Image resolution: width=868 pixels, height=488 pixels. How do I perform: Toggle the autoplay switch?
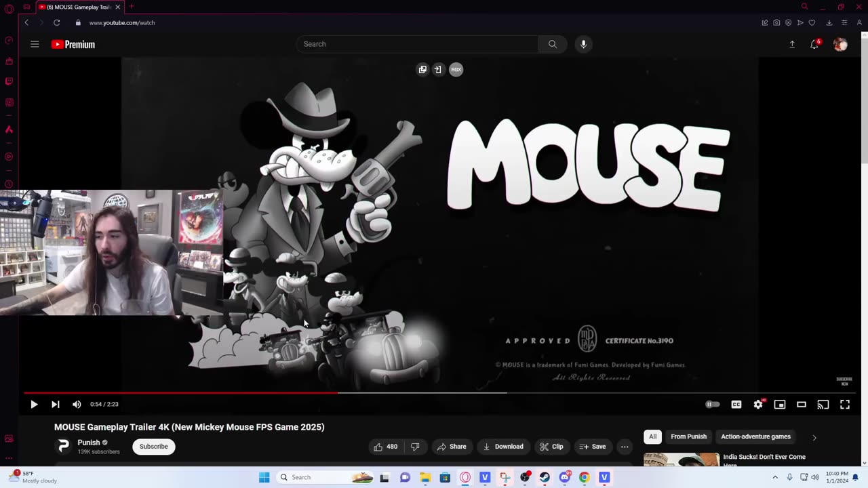click(x=713, y=405)
